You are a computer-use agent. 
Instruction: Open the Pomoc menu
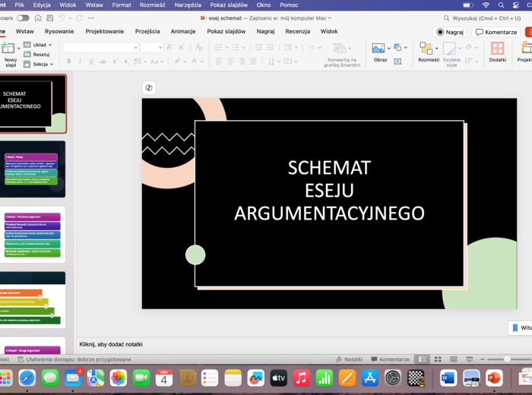pos(289,5)
